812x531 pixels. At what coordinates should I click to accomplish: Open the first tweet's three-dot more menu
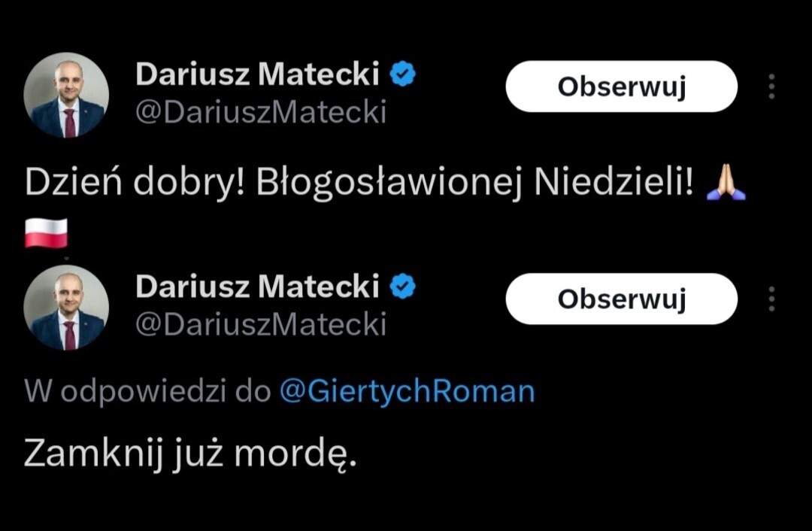click(x=771, y=87)
